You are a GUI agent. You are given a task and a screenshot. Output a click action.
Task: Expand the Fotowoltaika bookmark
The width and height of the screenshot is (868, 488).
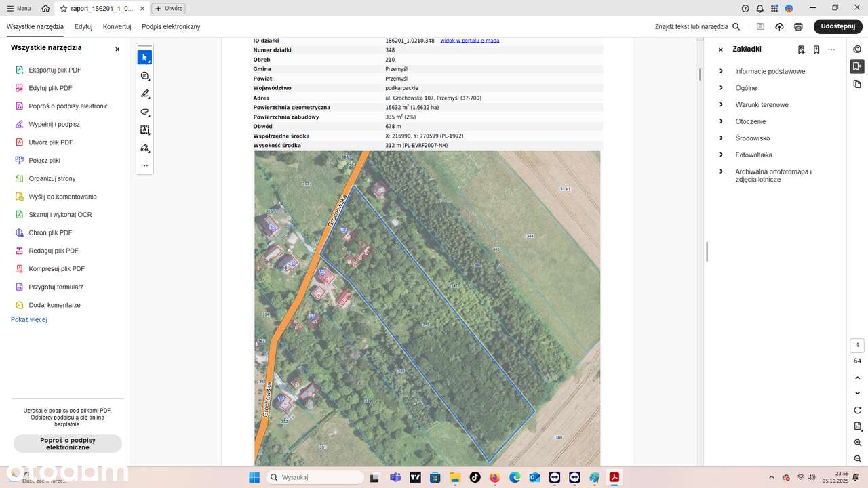721,155
